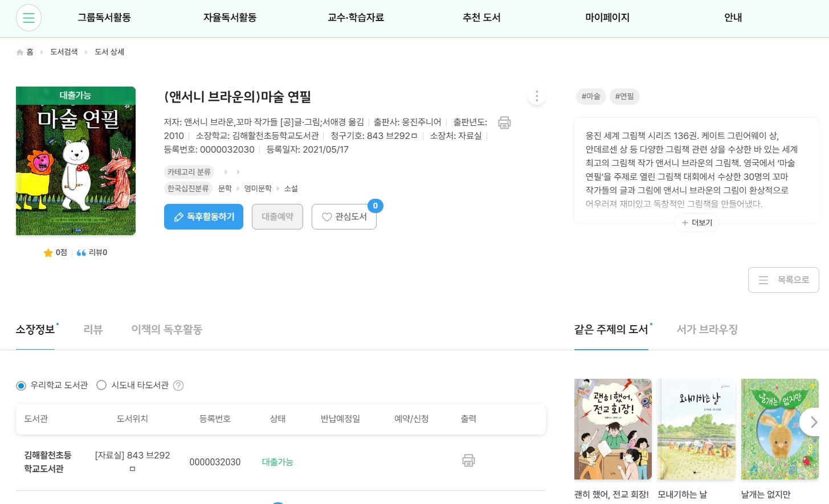Click the printer icon beside book details

tap(504, 122)
